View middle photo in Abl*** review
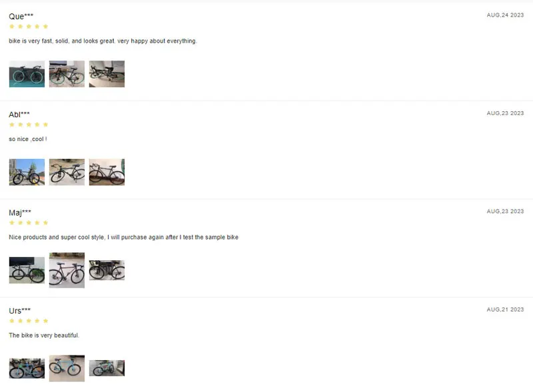Screen dimensions: 533x392 (67, 172)
